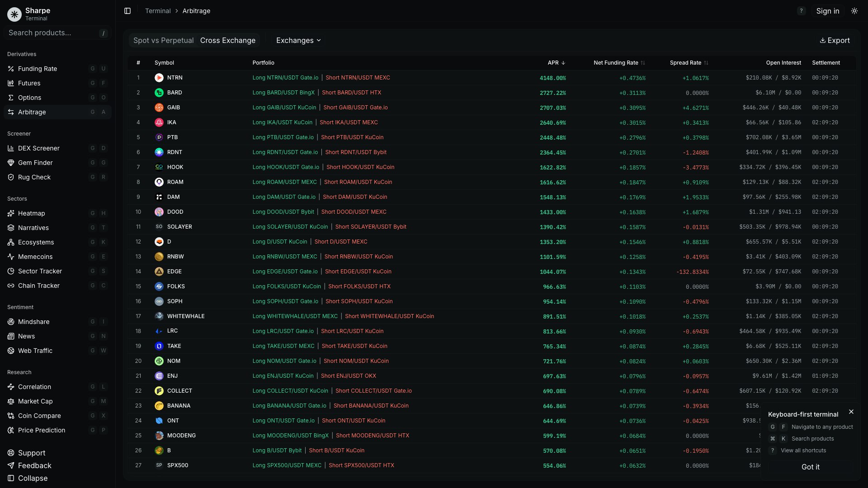Click the Rug Check shield icon
This screenshot has height=488, width=868.
click(x=11, y=177)
